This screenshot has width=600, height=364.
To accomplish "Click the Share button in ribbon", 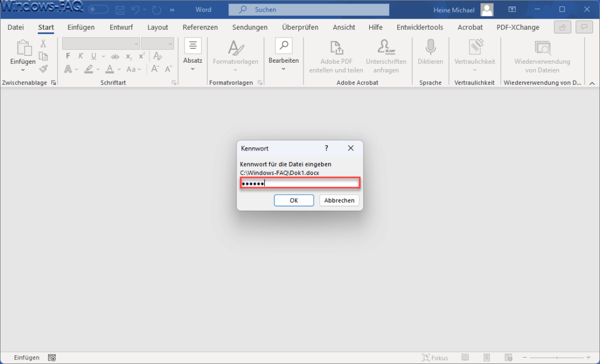I will [562, 27].
